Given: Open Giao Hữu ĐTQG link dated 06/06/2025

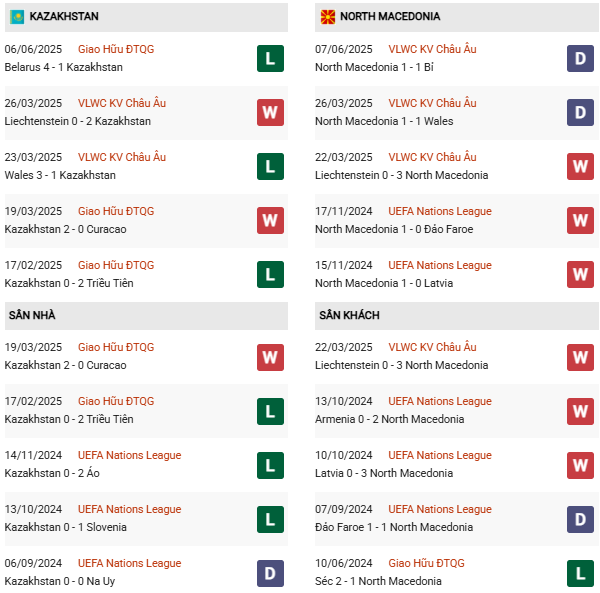Looking at the screenshot, I should (x=116, y=49).
